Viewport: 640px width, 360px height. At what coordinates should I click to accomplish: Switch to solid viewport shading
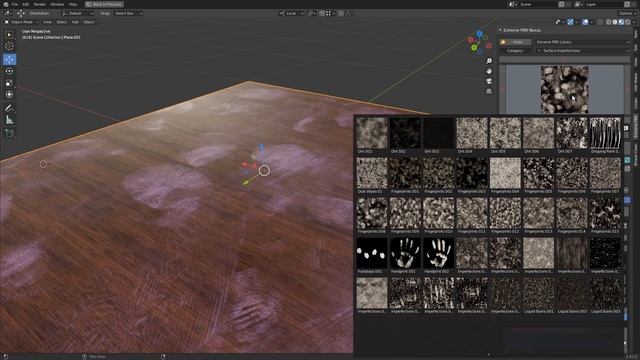pos(615,22)
